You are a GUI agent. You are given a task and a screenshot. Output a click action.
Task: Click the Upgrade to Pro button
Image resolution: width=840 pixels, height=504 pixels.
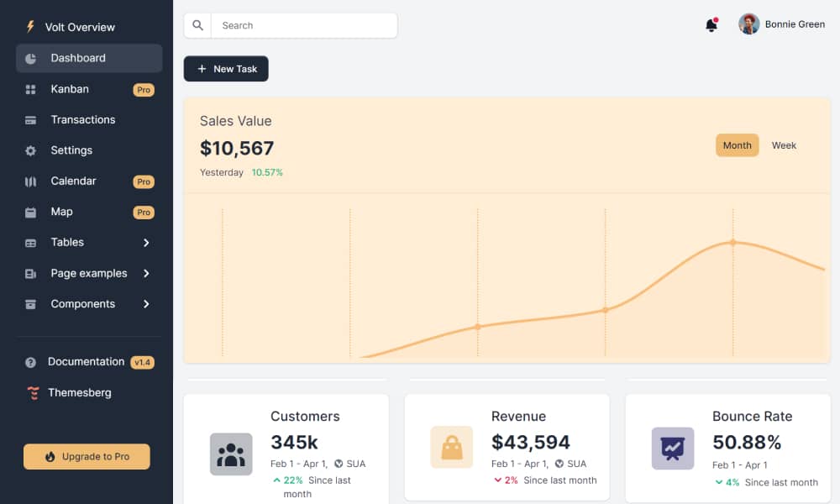pyautogui.click(x=87, y=456)
